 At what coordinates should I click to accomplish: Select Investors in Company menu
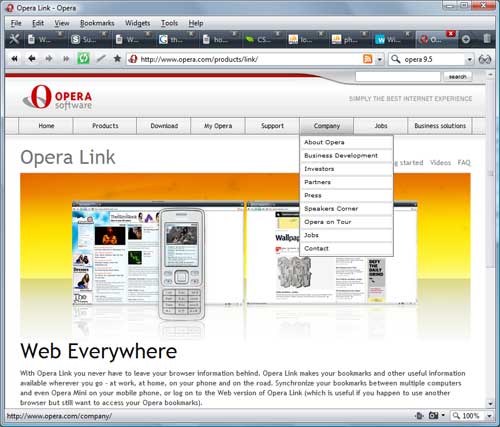pyautogui.click(x=346, y=169)
